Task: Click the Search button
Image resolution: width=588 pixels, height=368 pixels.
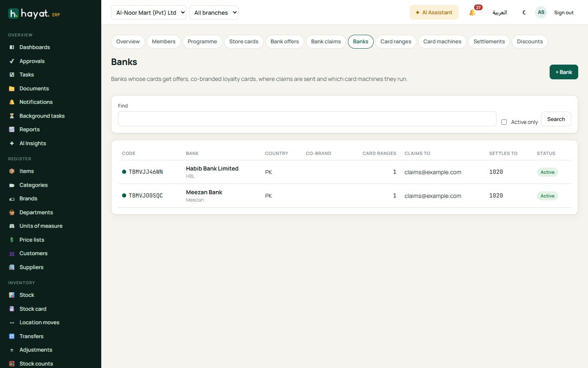Action: pos(556,119)
